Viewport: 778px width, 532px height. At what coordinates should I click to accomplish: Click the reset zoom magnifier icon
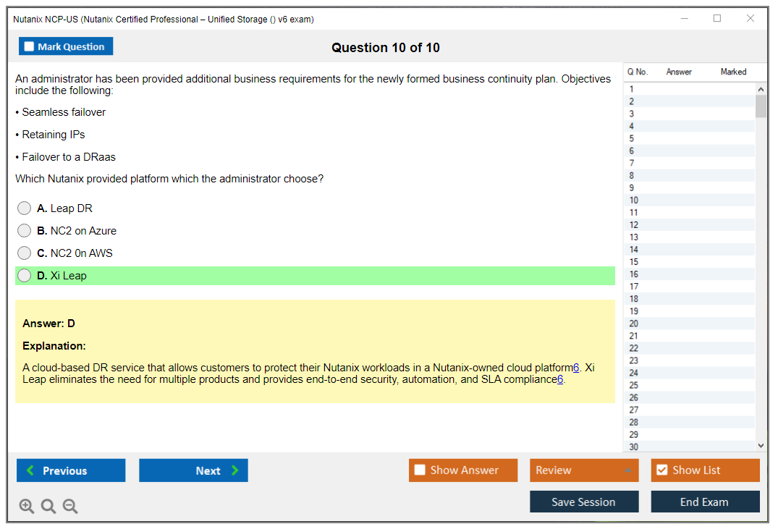click(x=48, y=507)
